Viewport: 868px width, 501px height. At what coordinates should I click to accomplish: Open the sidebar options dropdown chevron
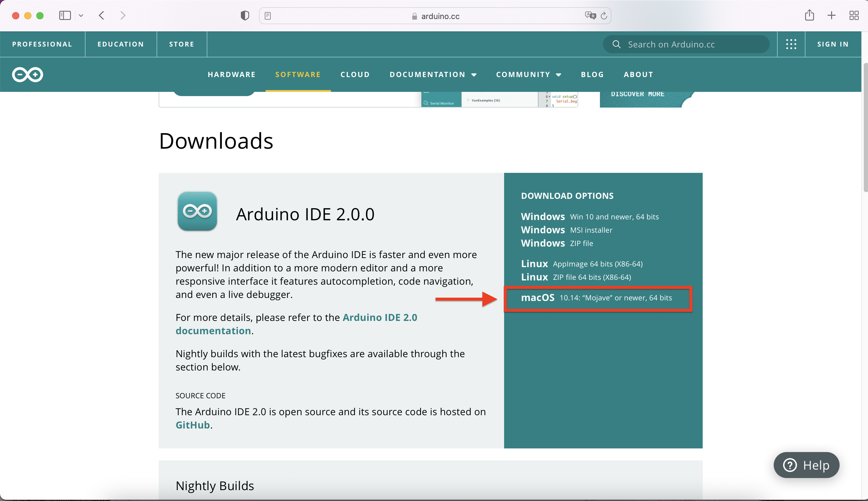(x=81, y=15)
